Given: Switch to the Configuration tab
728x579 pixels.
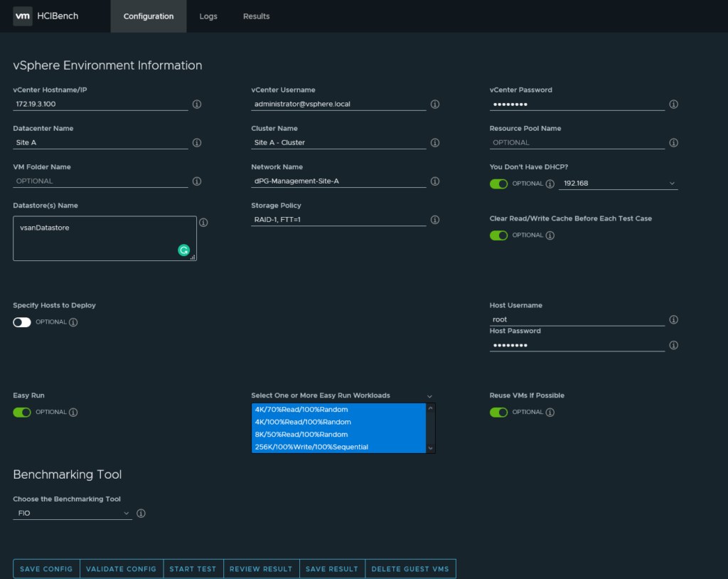Looking at the screenshot, I should pos(149,16).
